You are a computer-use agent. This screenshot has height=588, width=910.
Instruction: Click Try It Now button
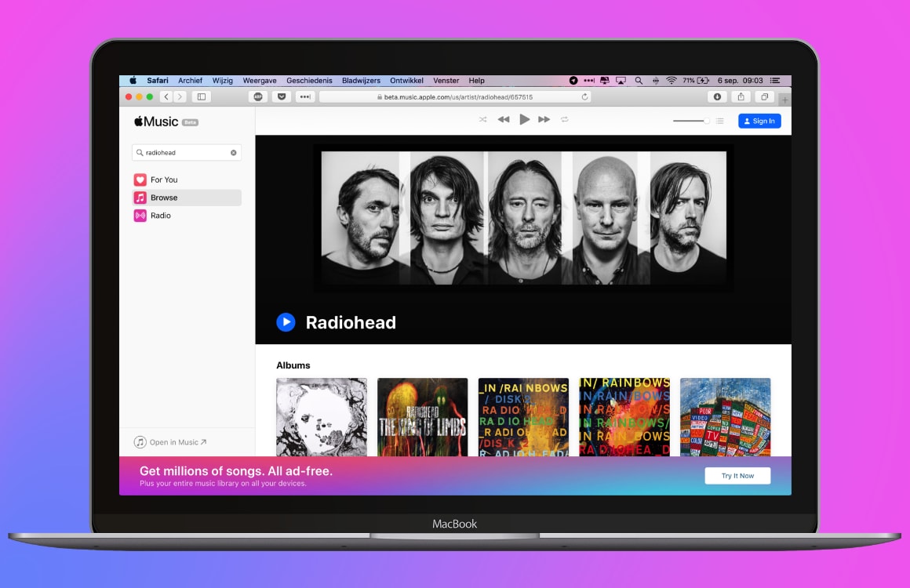pyautogui.click(x=737, y=476)
